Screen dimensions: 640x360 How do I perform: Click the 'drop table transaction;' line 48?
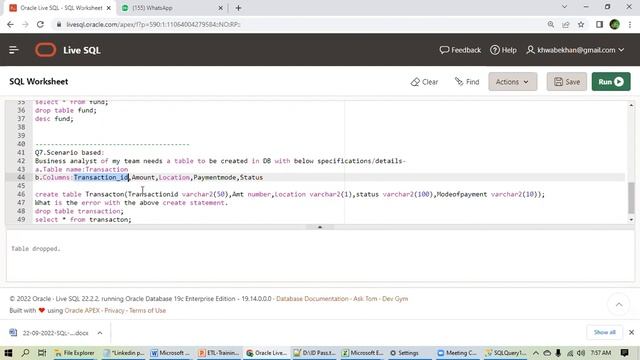(x=79, y=211)
